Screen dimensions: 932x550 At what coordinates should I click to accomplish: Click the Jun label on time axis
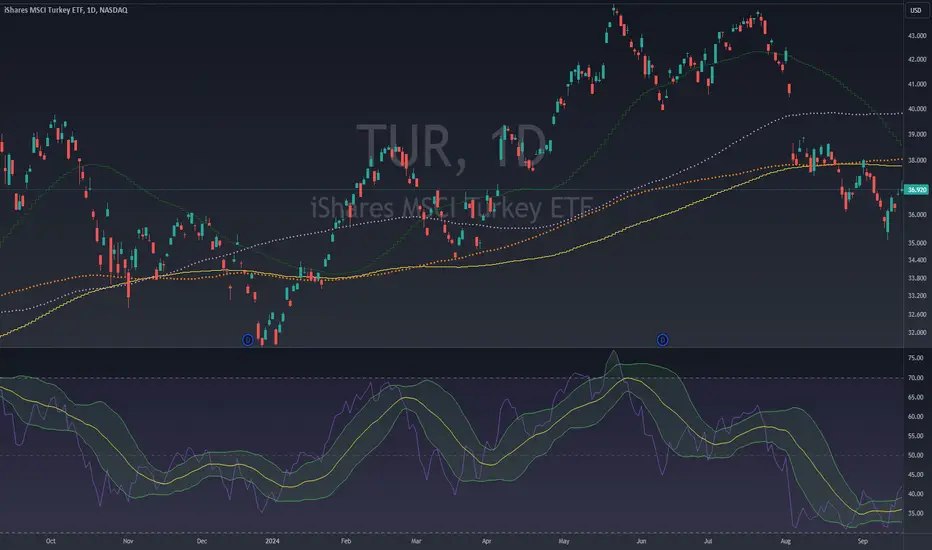click(x=641, y=541)
